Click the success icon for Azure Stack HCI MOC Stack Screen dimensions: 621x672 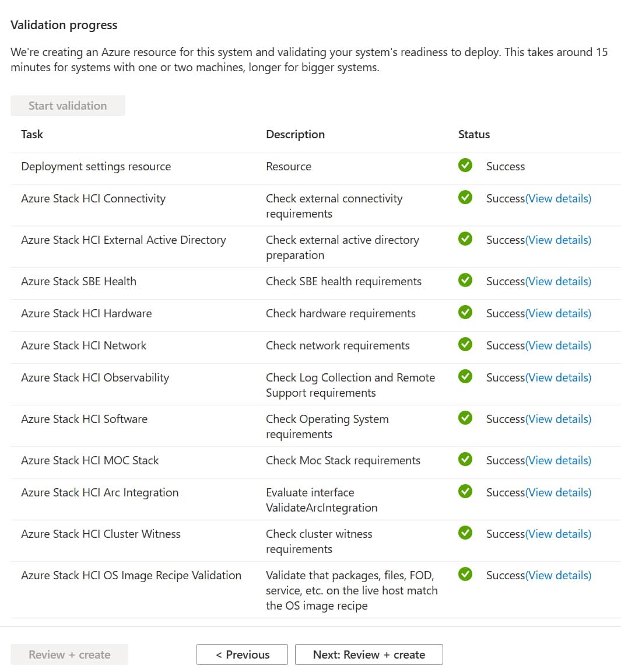point(465,459)
